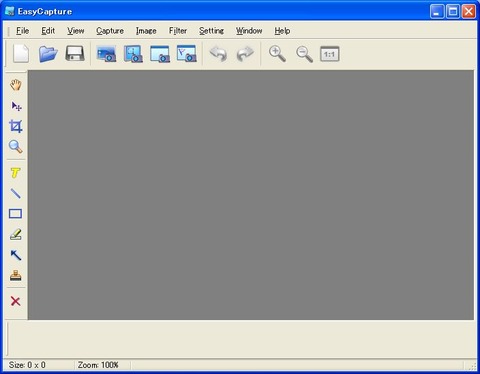The image size is (480, 374).
Task: Click the EasyCapture title bar icon
Action: 10,11
